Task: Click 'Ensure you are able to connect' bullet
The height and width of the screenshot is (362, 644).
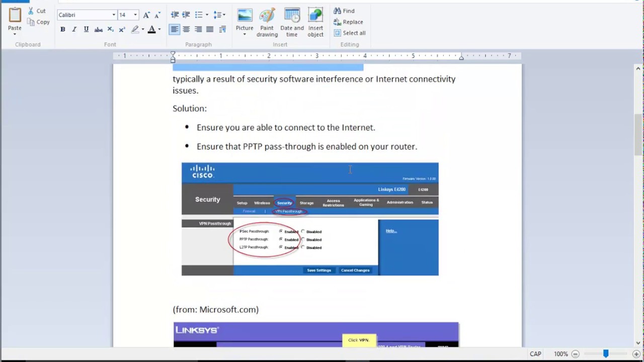Action: [286, 127]
